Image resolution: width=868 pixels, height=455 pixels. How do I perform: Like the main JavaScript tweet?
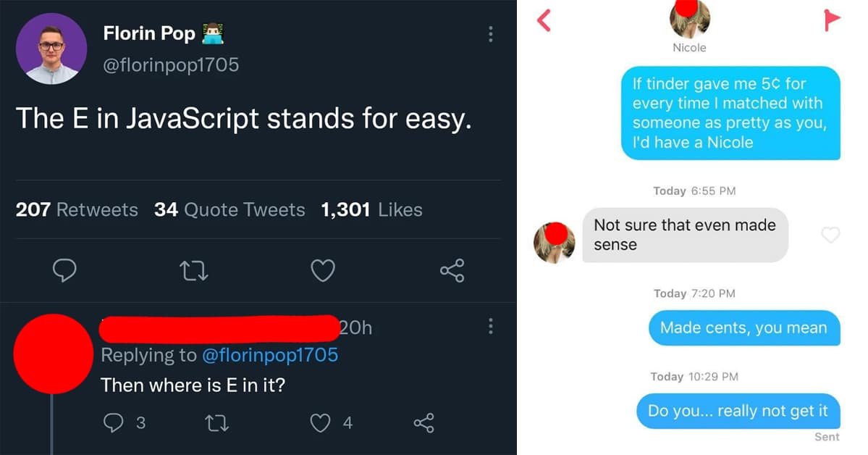[x=322, y=271]
